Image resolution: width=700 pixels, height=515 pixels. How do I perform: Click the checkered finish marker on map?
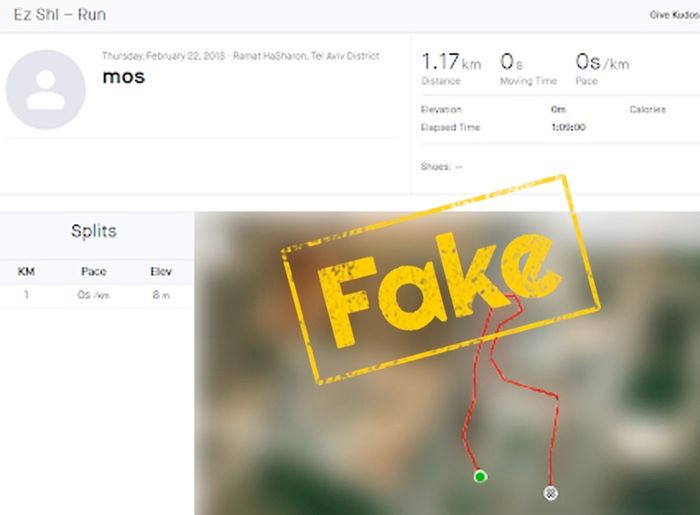tap(551, 493)
